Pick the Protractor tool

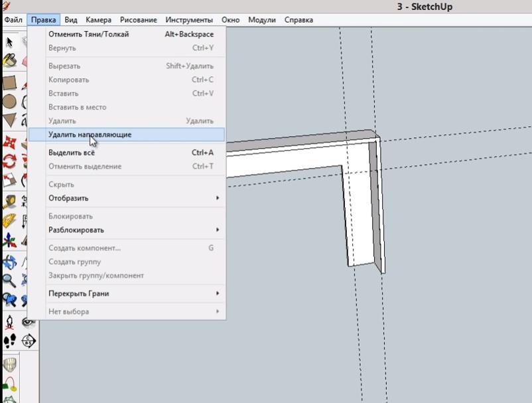tap(9, 220)
